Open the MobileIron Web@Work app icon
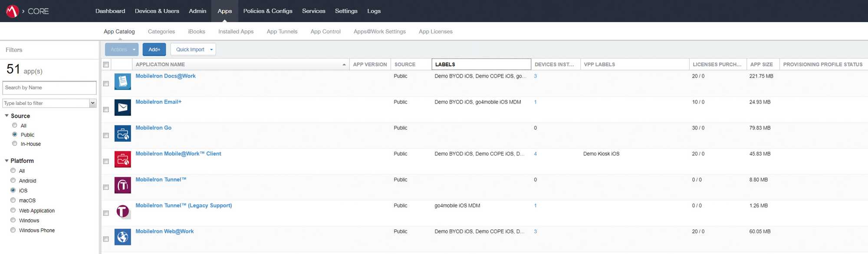 [x=123, y=237]
